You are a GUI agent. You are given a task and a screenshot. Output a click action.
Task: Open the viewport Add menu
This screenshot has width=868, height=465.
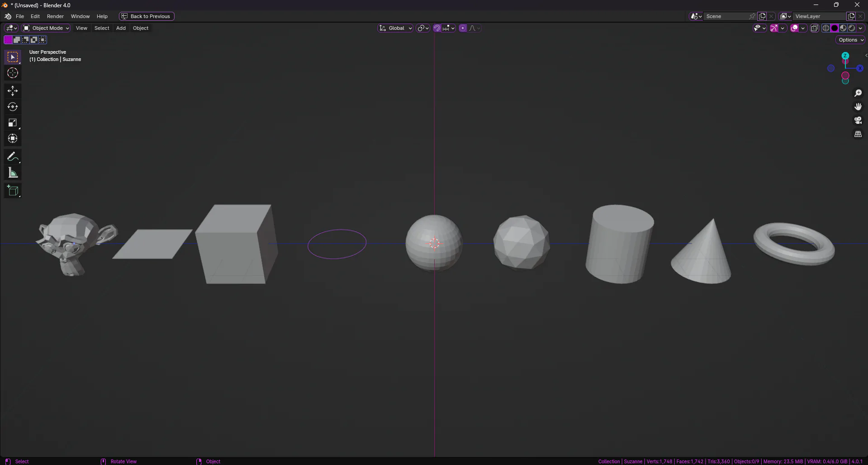(121, 28)
